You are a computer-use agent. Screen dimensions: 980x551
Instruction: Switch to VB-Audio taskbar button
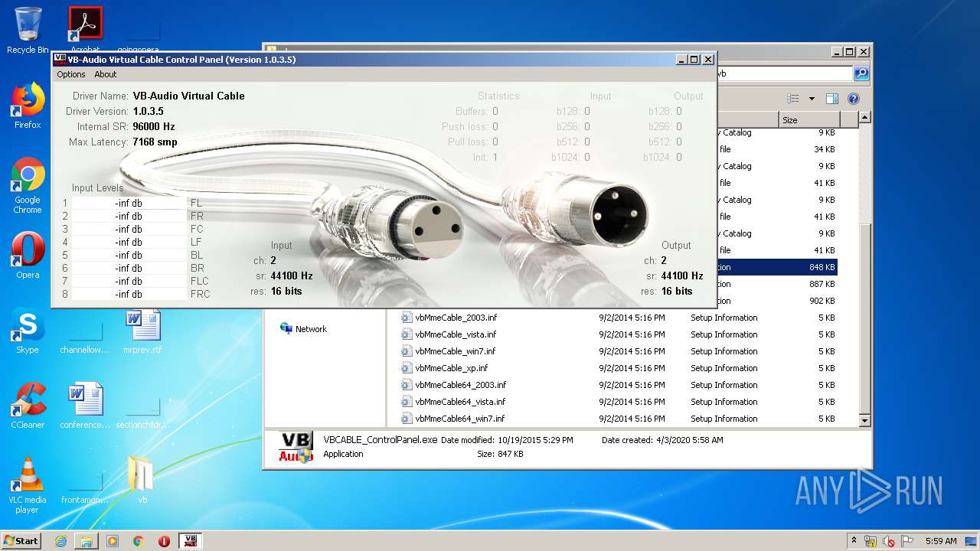(191, 541)
